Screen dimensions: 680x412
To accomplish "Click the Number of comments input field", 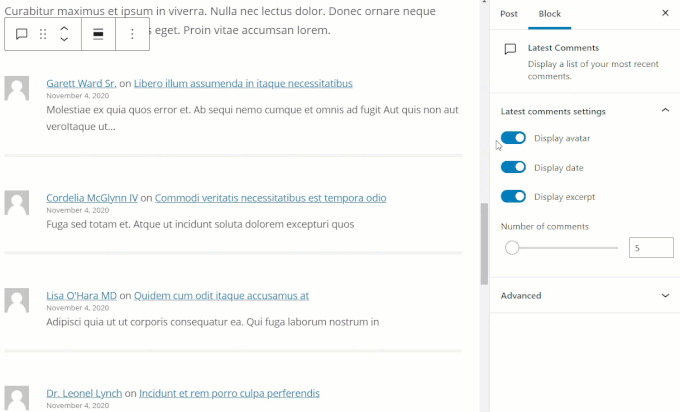I will (x=651, y=248).
